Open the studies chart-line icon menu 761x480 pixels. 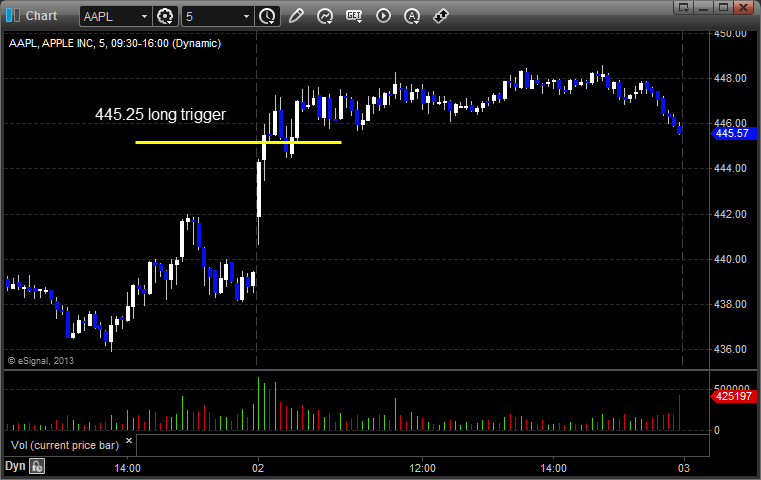tap(325, 16)
